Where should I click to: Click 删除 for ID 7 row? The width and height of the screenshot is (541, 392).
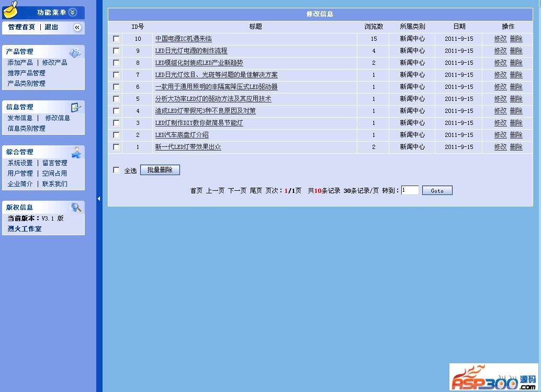[x=516, y=75]
